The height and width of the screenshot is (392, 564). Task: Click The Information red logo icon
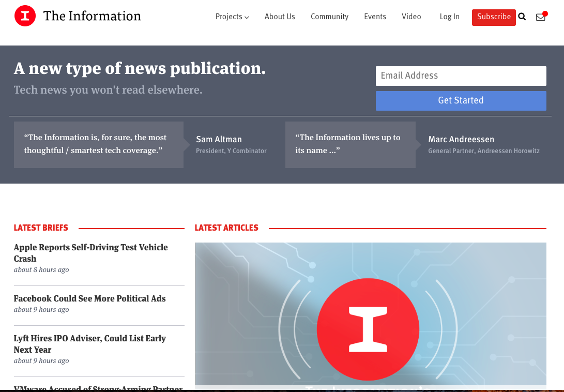point(25,17)
